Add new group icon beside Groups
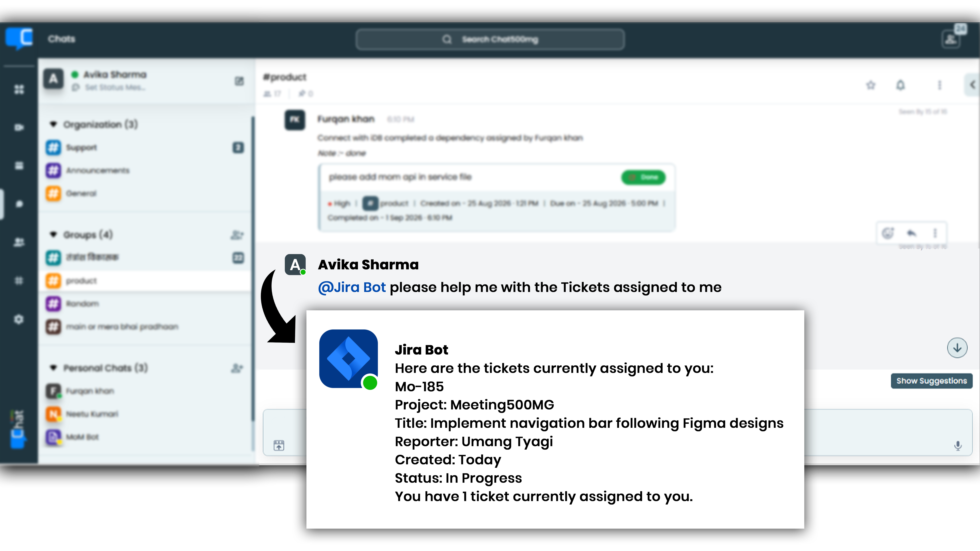The image size is (980, 551). (x=237, y=235)
